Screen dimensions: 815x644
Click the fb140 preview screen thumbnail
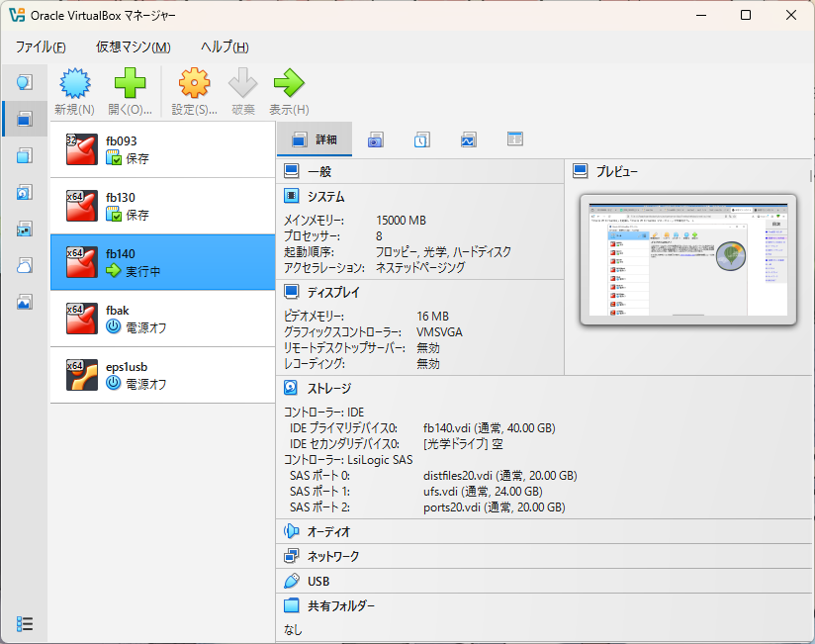(x=688, y=259)
